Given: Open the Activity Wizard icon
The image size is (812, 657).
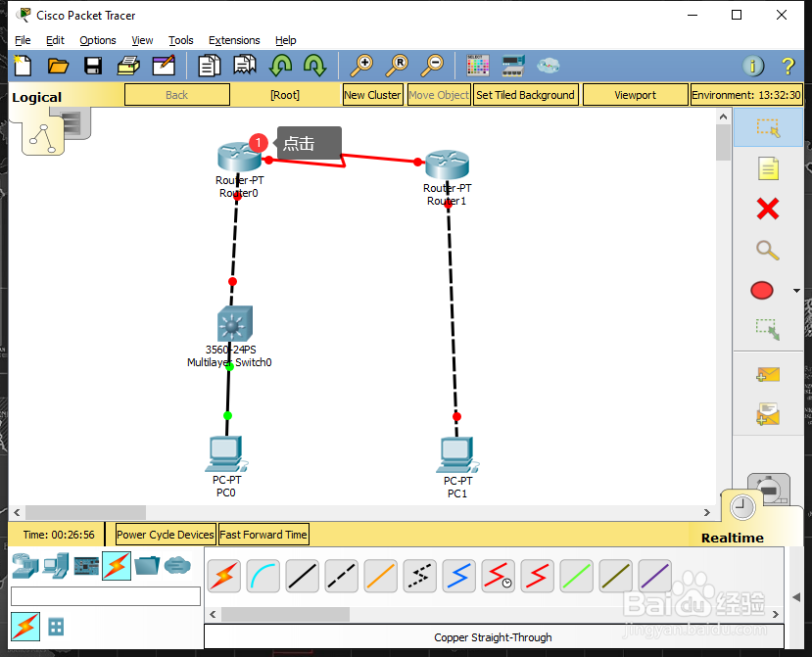Looking at the screenshot, I should [x=164, y=66].
